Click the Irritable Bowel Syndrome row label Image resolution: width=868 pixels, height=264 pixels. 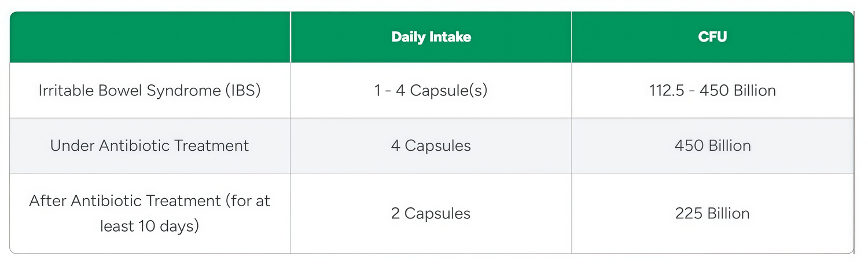pyautogui.click(x=149, y=91)
